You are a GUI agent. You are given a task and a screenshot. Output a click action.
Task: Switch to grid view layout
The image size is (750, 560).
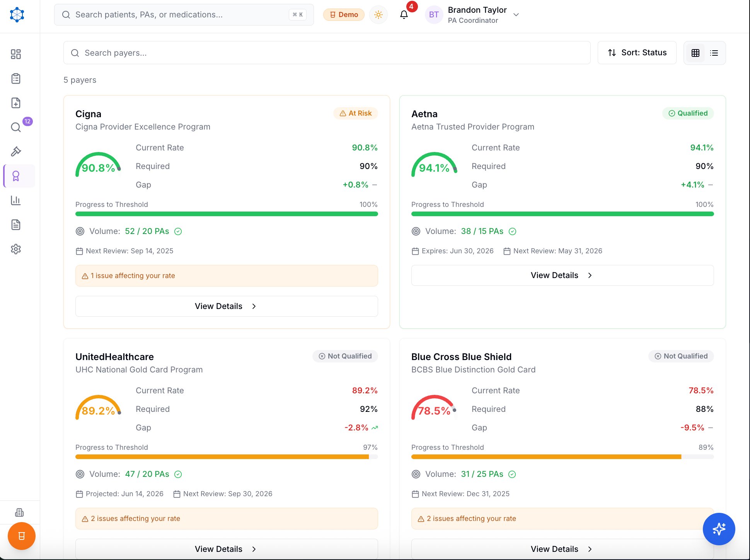pyautogui.click(x=695, y=53)
